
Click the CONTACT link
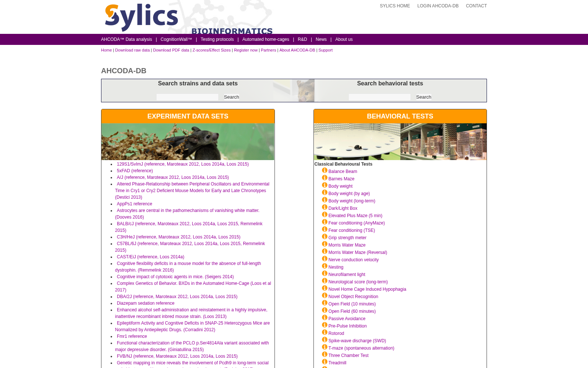[476, 6]
